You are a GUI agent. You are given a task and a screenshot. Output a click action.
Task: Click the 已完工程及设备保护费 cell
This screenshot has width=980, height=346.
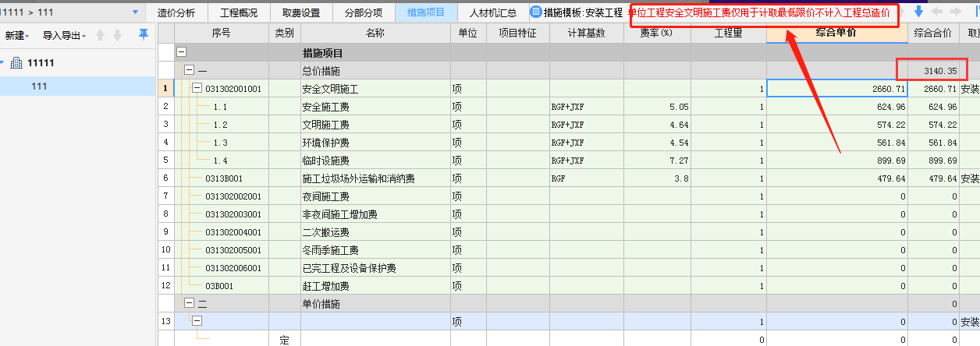point(375,268)
